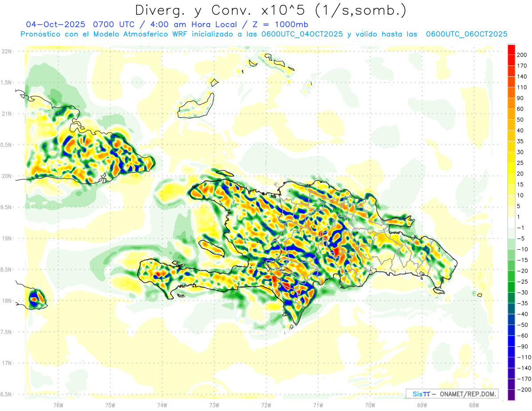This screenshot has height=411, width=532.
Task: Click the '0600UTC_04OCT2025' initialization time
Action: click(302, 34)
